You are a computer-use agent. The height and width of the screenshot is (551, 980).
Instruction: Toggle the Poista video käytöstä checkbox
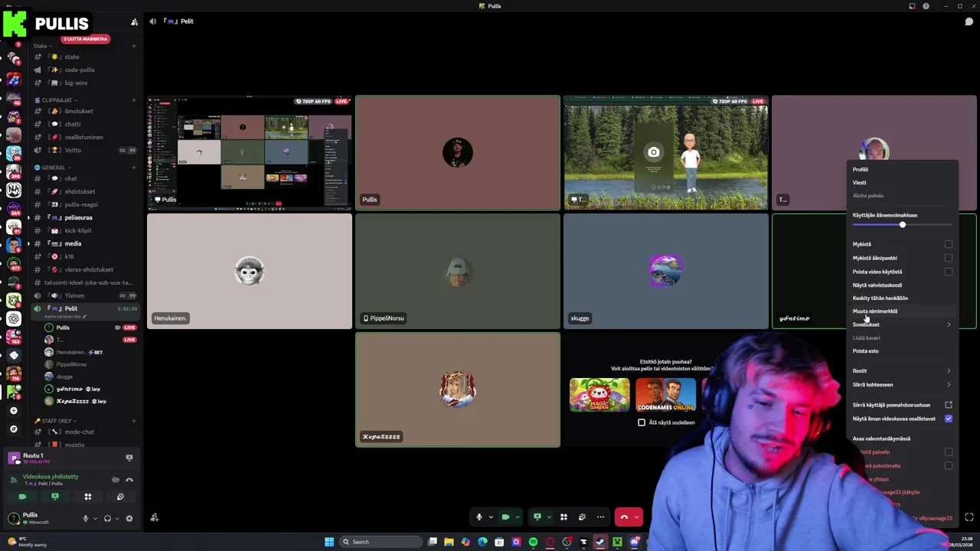click(948, 272)
